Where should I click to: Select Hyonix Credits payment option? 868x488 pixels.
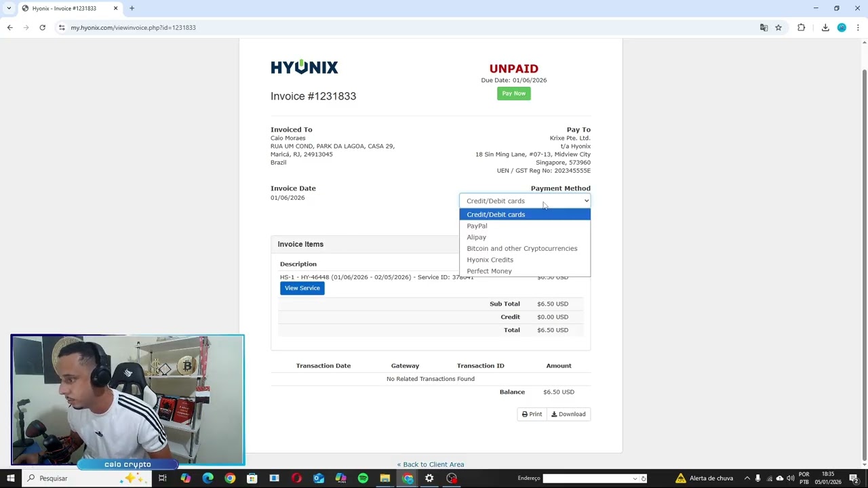click(x=525, y=260)
